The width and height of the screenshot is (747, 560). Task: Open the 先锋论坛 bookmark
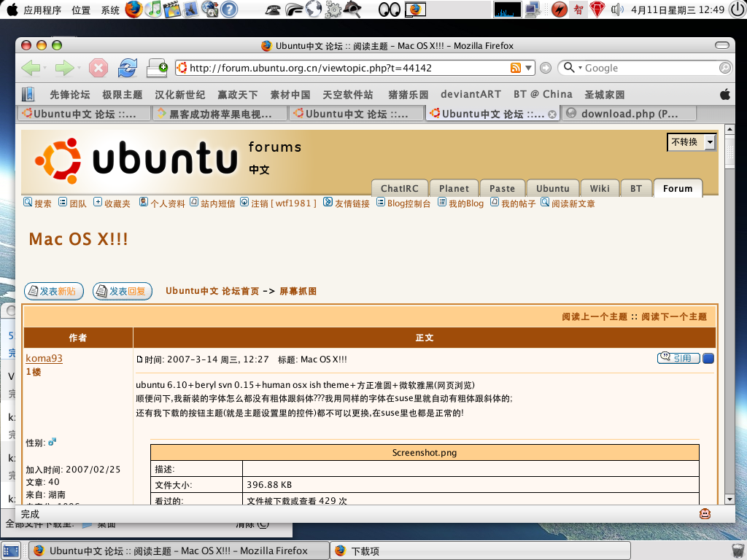(70, 94)
